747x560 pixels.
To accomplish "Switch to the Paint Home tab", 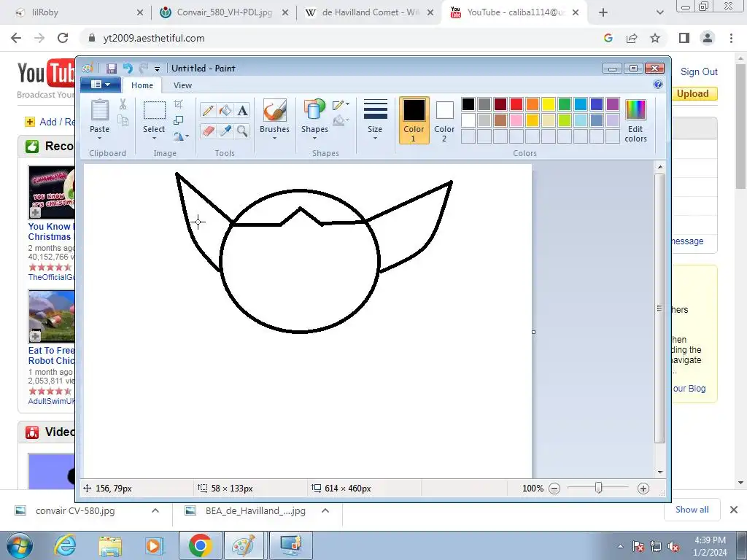I will 142,85.
